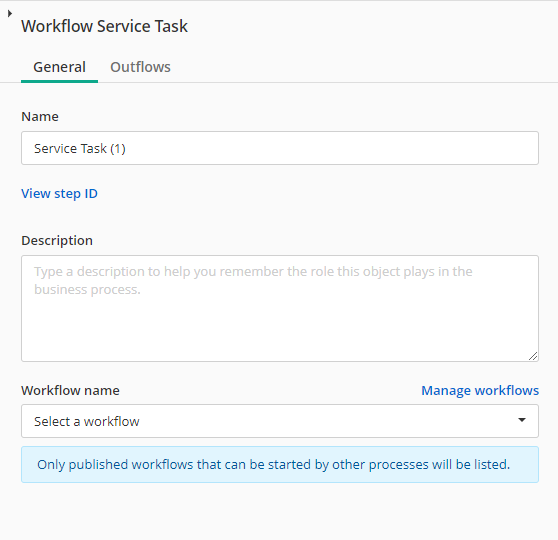Click the description placeholder text
Viewport: 558px width, 540px height.
pyautogui.click(x=253, y=281)
